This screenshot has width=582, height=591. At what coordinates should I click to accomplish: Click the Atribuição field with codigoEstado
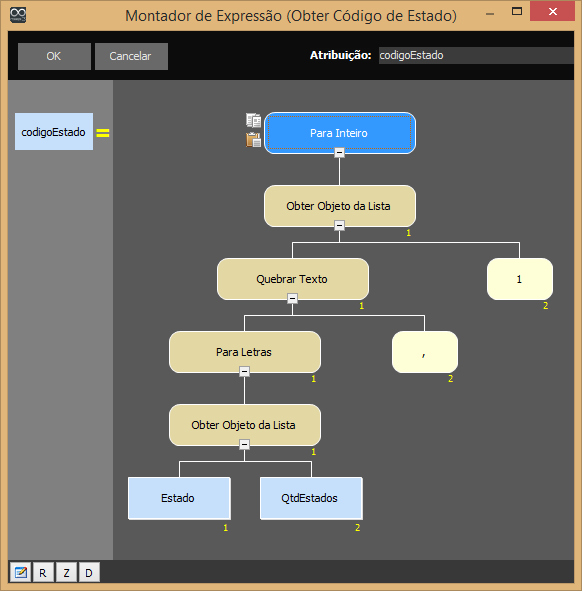coord(476,55)
